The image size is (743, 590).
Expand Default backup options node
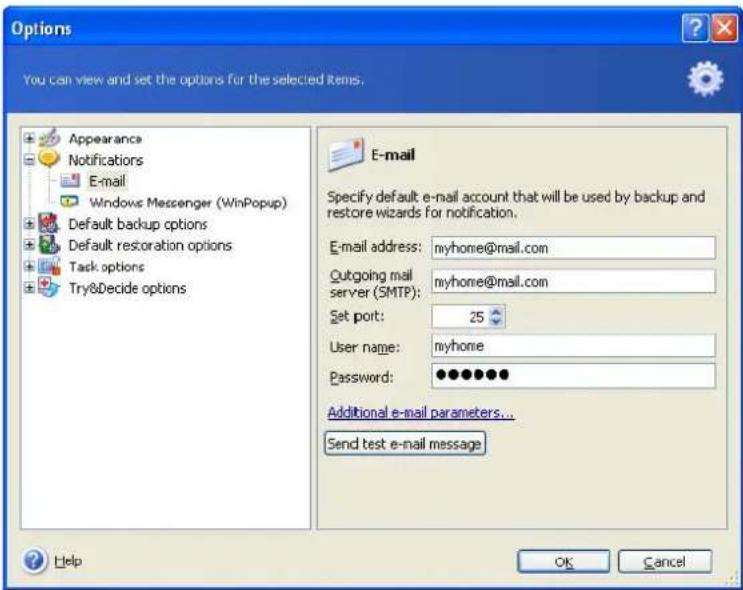(29, 224)
